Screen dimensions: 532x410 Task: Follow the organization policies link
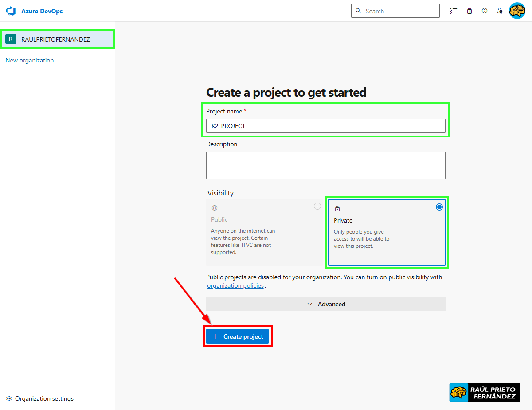click(x=235, y=286)
